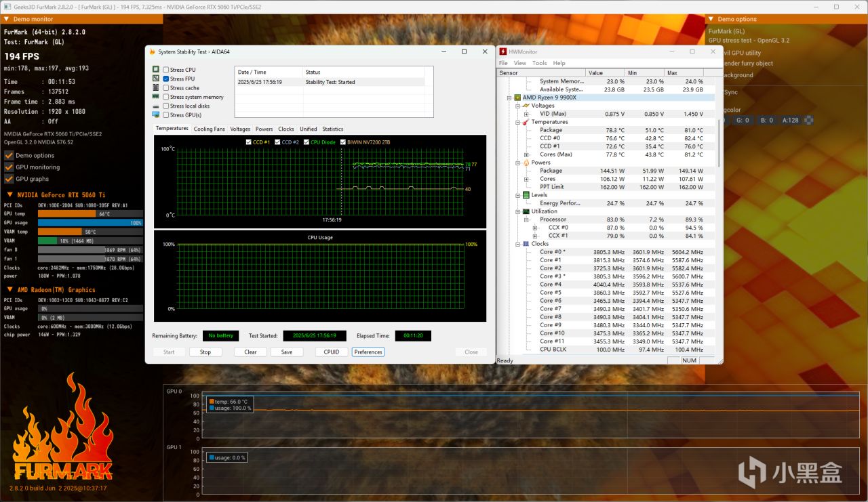Click the flame icon next to Powers
Viewport: 868px width, 502px height.
(526, 163)
